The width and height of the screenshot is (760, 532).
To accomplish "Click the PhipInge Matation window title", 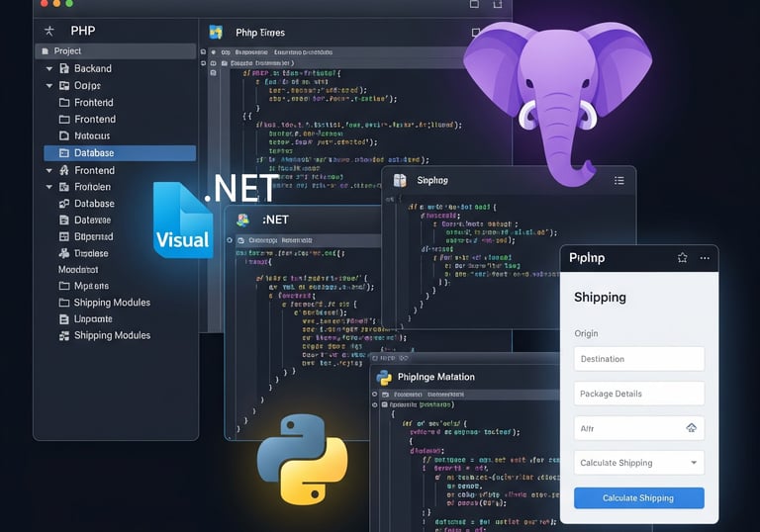I will click(x=436, y=377).
